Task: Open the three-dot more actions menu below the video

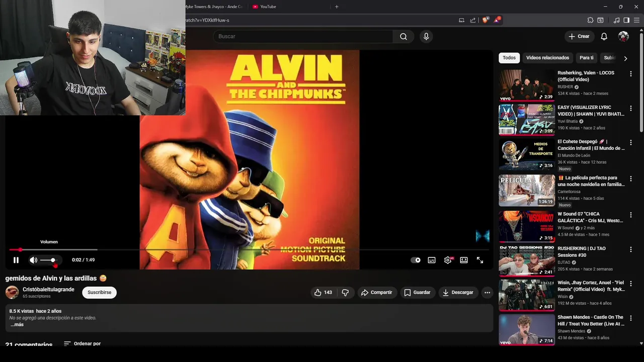Action: (487, 293)
